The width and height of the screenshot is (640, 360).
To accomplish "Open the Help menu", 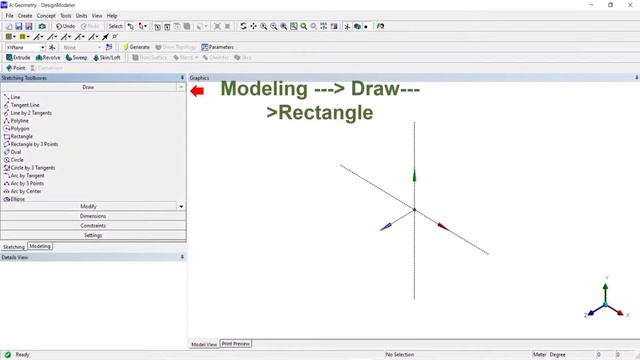I will point(112,16).
